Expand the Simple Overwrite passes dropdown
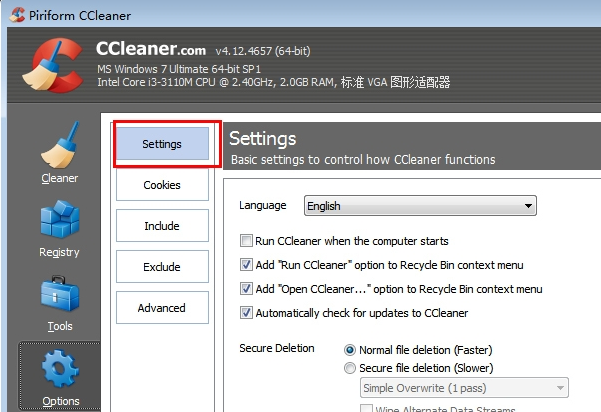 point(464,388)
